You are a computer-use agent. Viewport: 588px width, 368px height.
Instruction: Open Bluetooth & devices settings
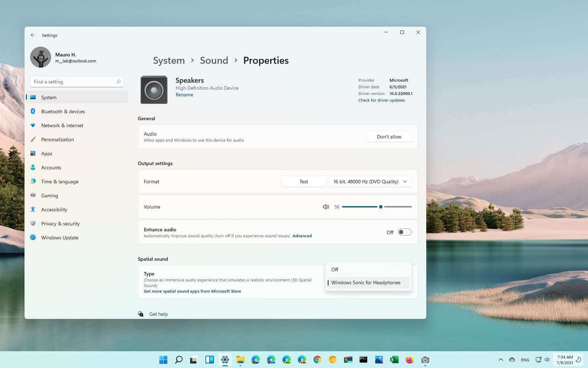[63, 111]
